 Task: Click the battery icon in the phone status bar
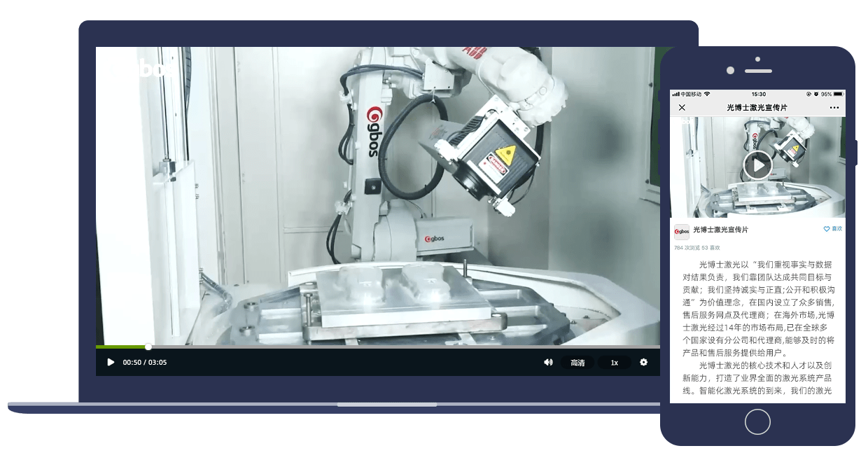tap(839, 94)
